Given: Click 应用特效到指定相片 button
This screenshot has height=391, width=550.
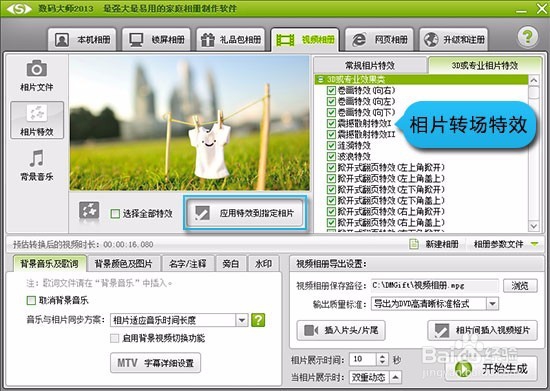Looking at the screenshot, I should pos(245,213).
